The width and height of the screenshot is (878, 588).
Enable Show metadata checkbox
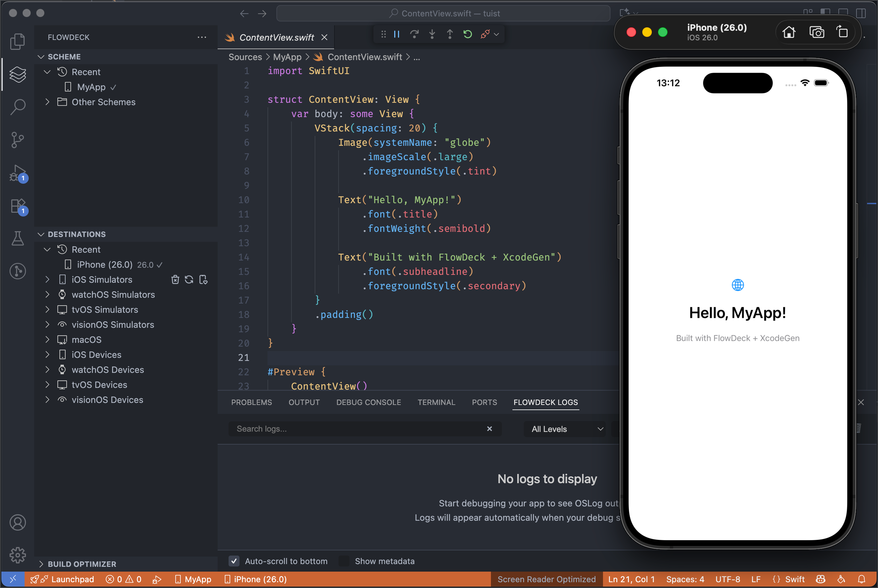344,561
